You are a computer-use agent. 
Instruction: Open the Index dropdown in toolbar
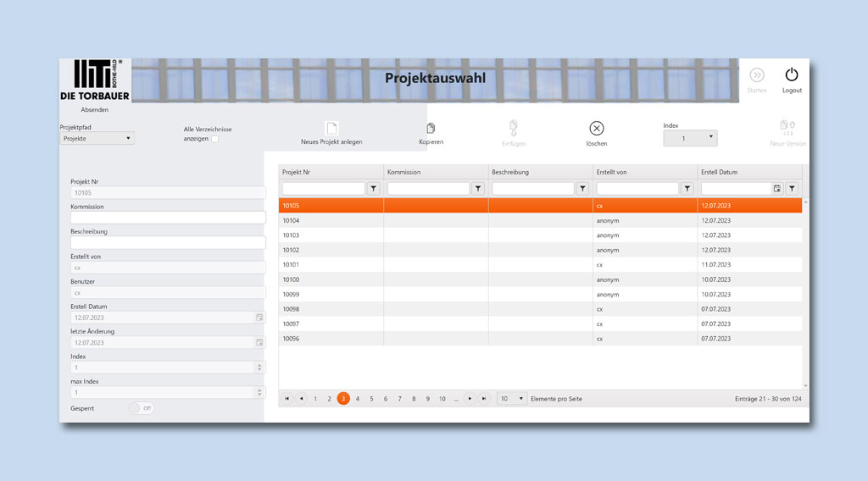pos(690,138)
